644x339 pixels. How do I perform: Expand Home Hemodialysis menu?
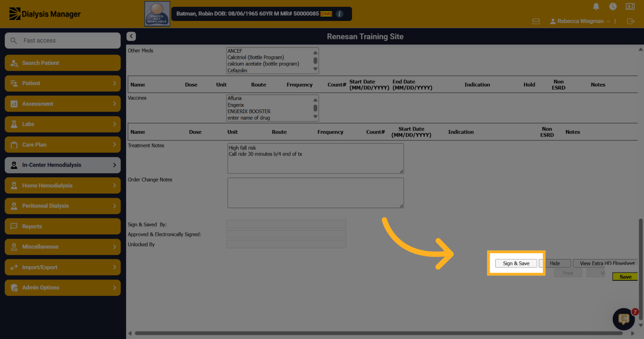pyautogui.click(x=63, y=185)
